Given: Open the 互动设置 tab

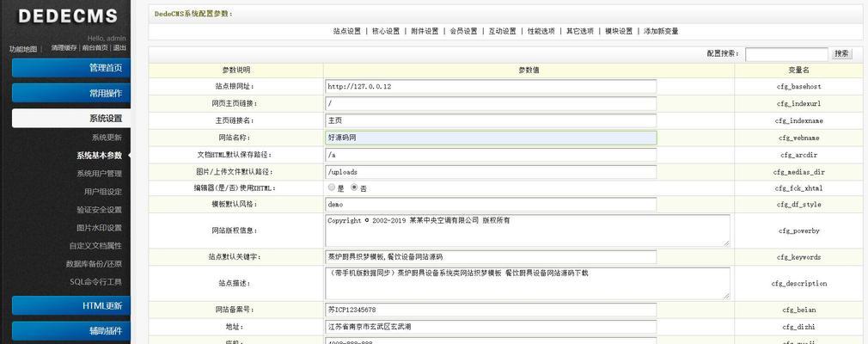Looking at the screenshot, I should (x=502, y=32).
